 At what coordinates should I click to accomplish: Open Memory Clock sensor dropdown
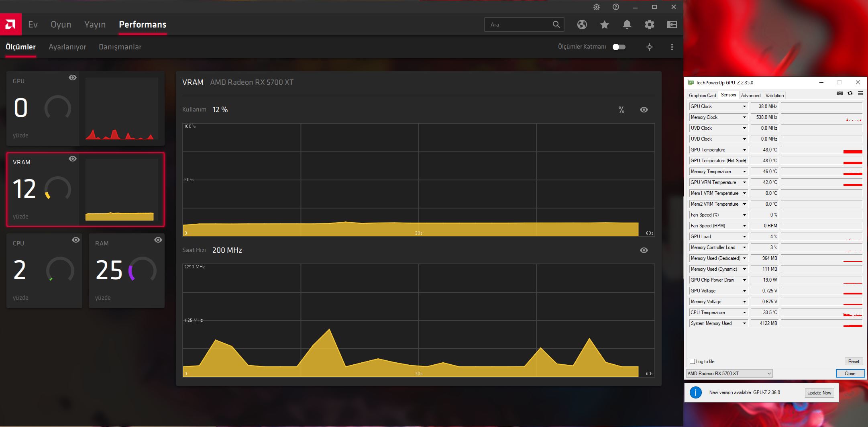click(x=744, y=117)
